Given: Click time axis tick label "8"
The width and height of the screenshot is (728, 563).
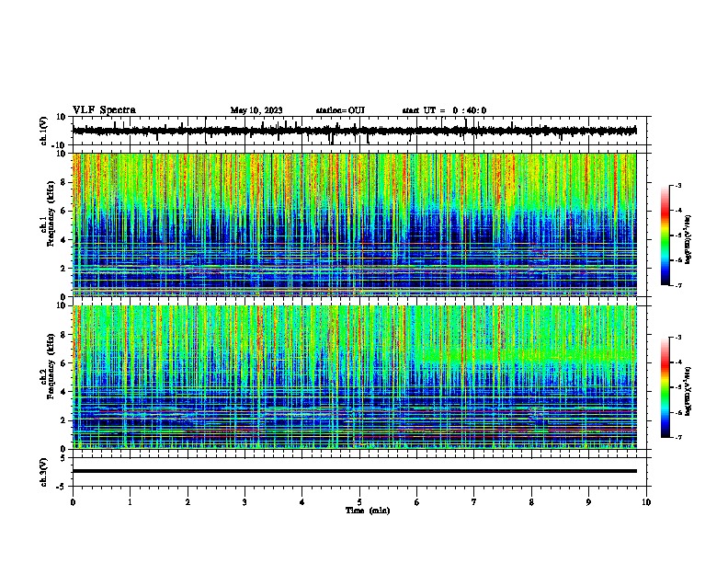Looking at the screenshot, I should coord(531,502).
